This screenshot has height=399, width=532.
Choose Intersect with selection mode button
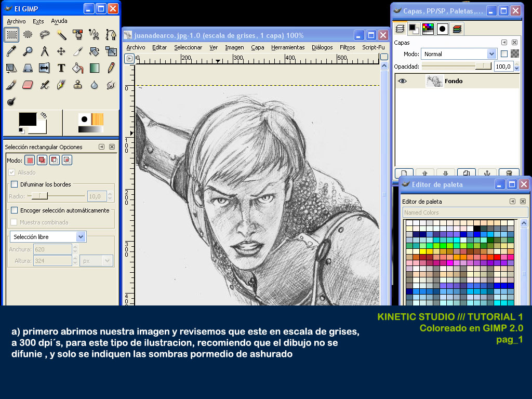(67, 160)
